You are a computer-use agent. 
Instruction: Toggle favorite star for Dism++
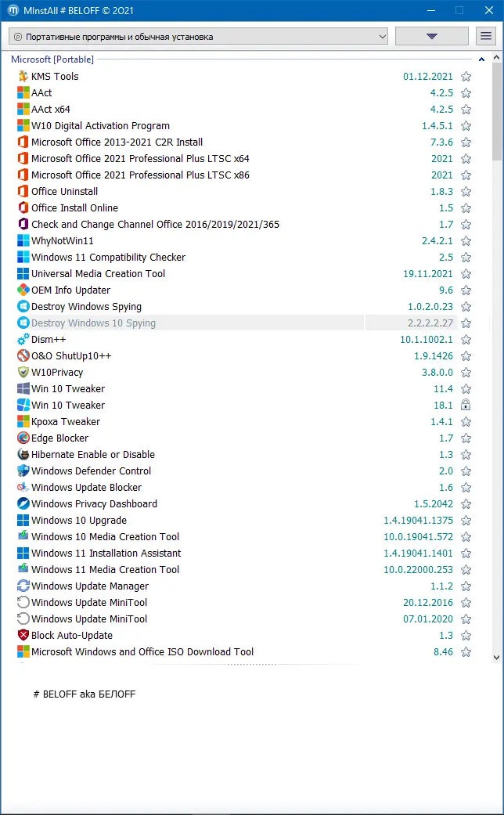pyautogui.click(x=466, y=340)
